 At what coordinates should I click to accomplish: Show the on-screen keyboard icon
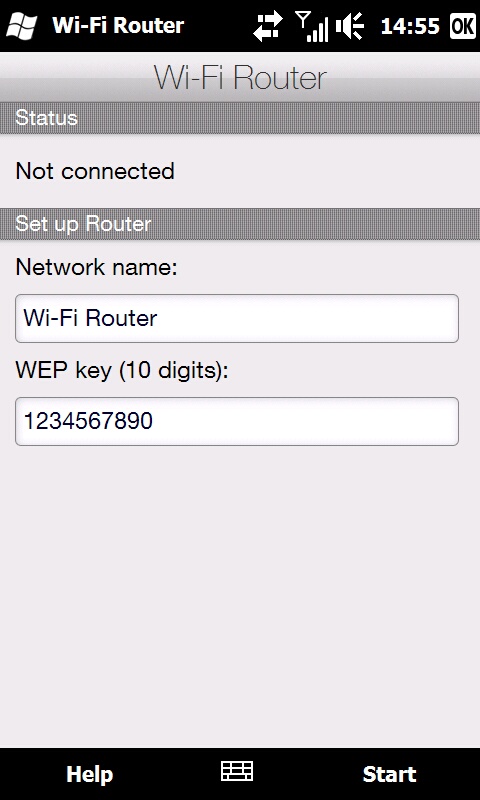point(237,770)
